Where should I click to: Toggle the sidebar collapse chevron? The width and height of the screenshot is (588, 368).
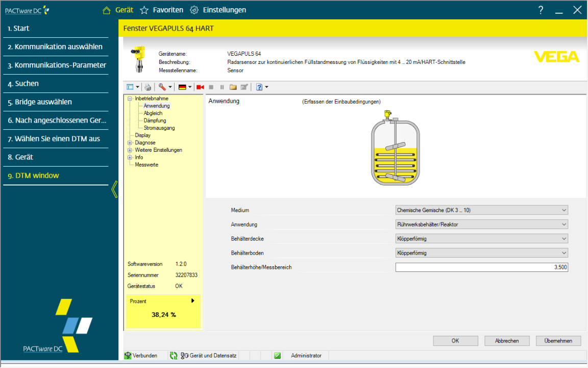[114, 190]
